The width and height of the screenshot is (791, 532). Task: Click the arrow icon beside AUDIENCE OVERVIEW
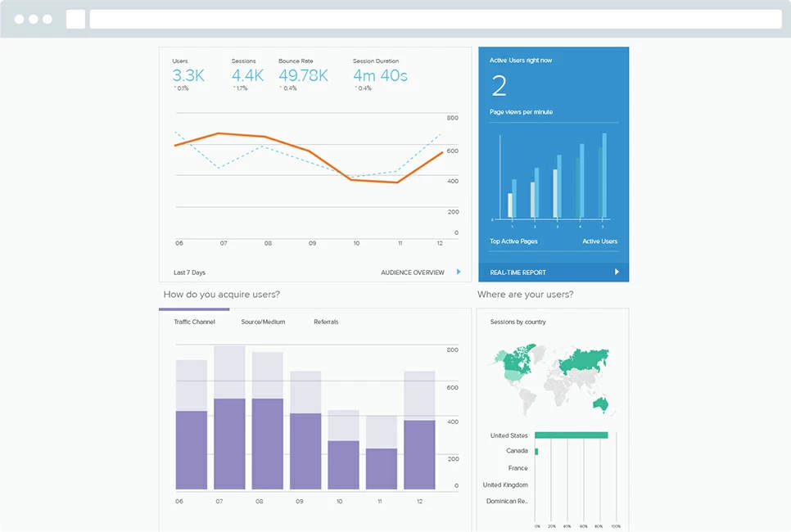(x=457, y=273)
